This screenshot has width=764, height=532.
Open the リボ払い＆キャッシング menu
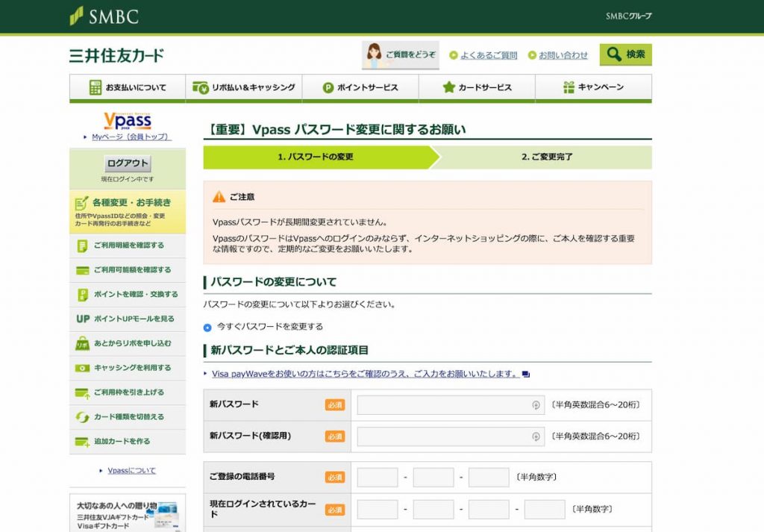[244, 87]
